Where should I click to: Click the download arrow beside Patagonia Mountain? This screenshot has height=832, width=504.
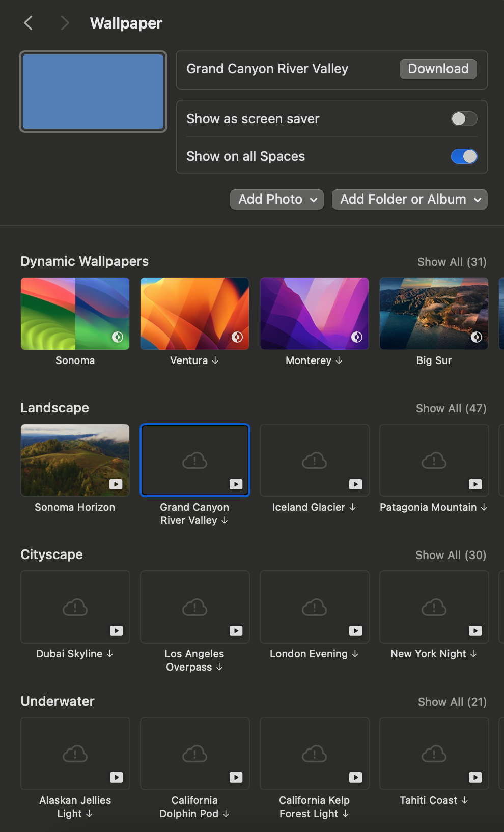click(484, 507)
